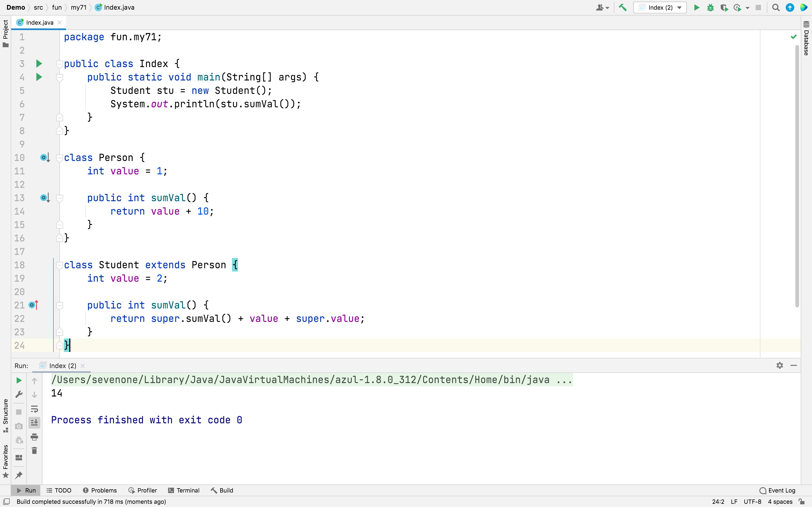Open the Index (2) run configuration dropdown

(660, 8)
